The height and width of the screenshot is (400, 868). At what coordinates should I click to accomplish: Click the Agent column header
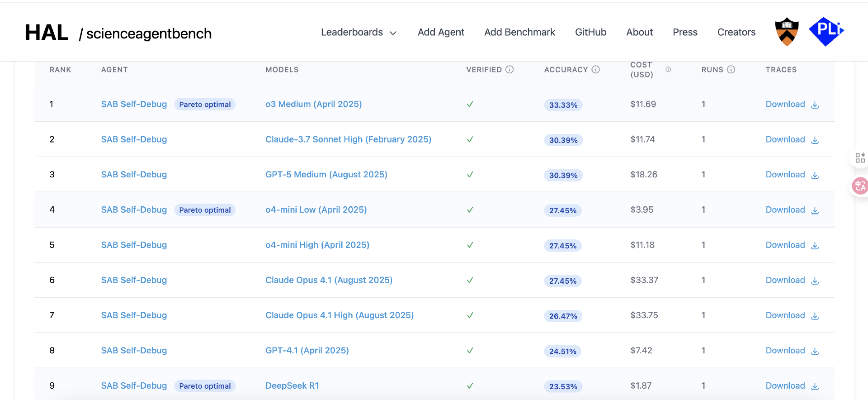[x=114, y=70]
